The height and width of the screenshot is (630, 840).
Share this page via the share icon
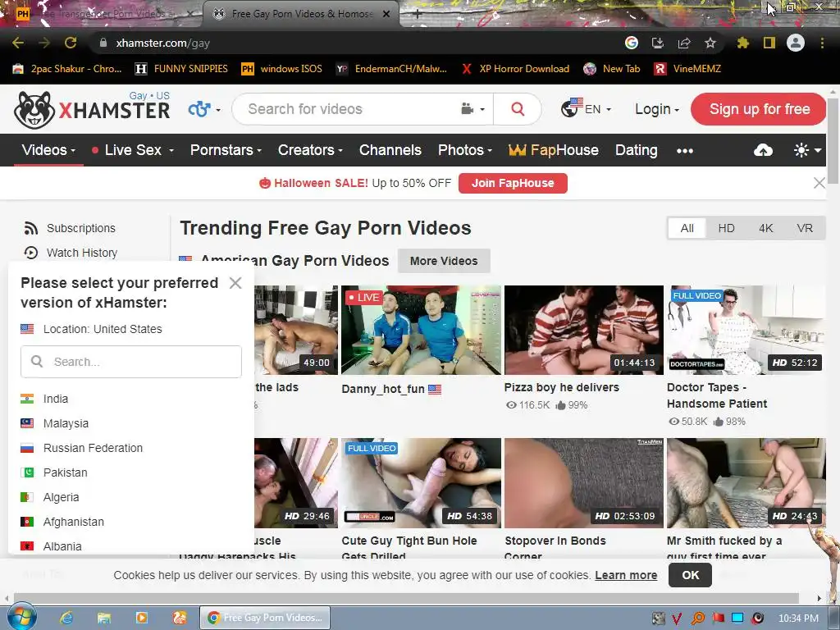tap(684, 43)
